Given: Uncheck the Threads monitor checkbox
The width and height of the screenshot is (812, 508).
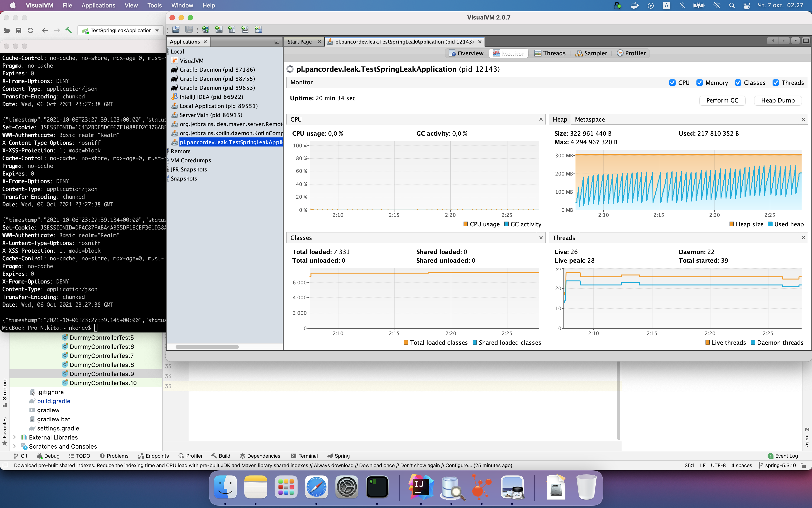Looking at the screenshot, I should click(776, 83).
